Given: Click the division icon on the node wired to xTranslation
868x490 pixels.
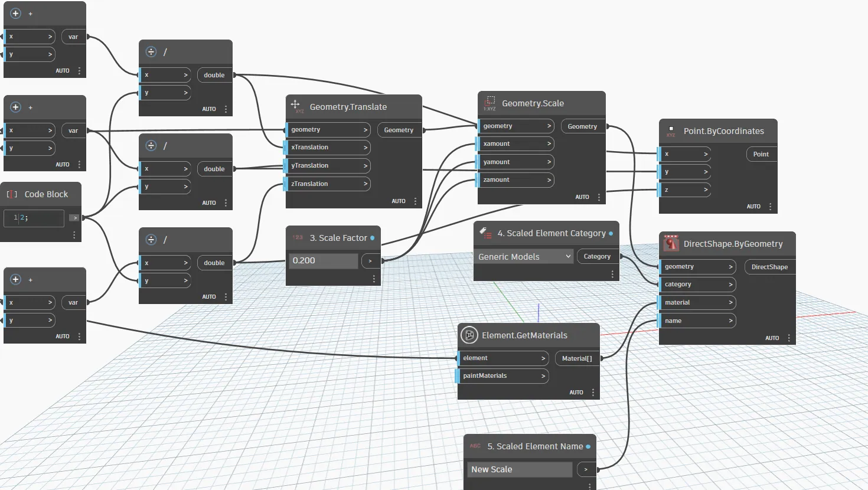Looking at the screenshot, I should point(151,52).
